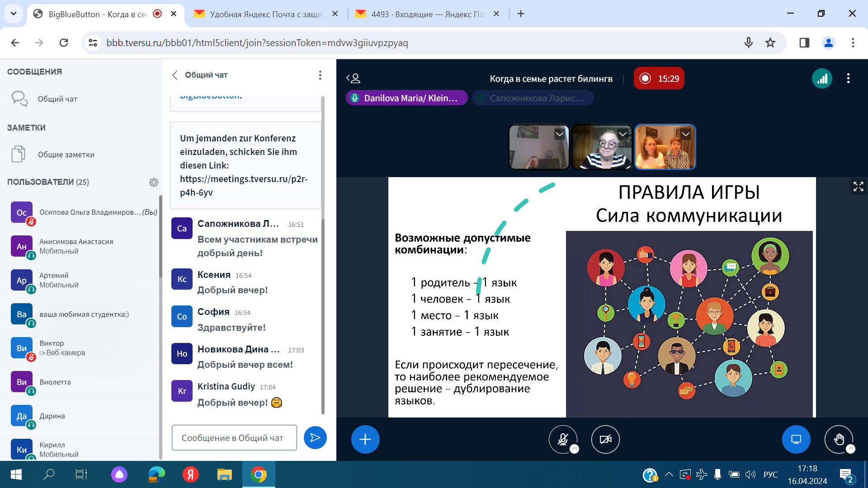868x488 pixels.
Task: Toggle the webcam sharing button
Action: point(605,439)
